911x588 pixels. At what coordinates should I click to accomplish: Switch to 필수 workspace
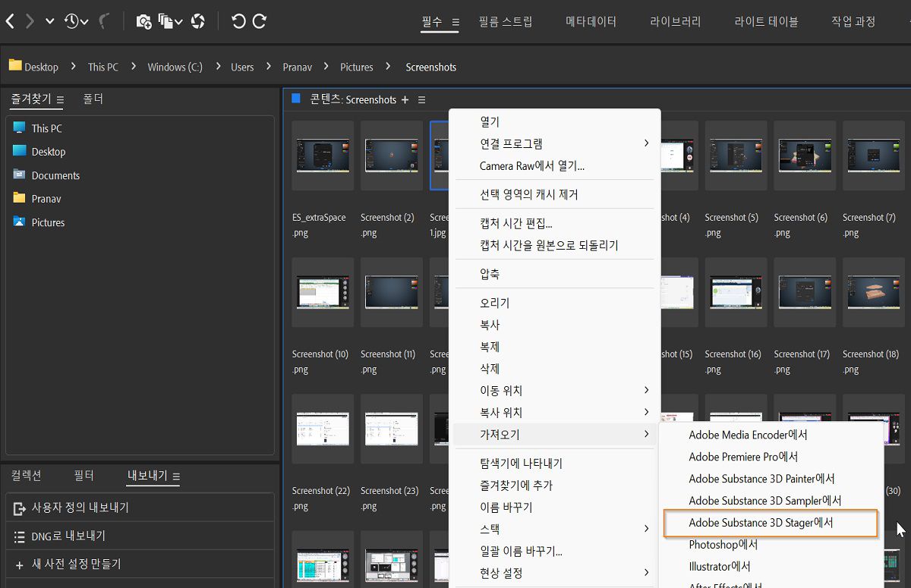pyautogui.click(x=432, y=21)
